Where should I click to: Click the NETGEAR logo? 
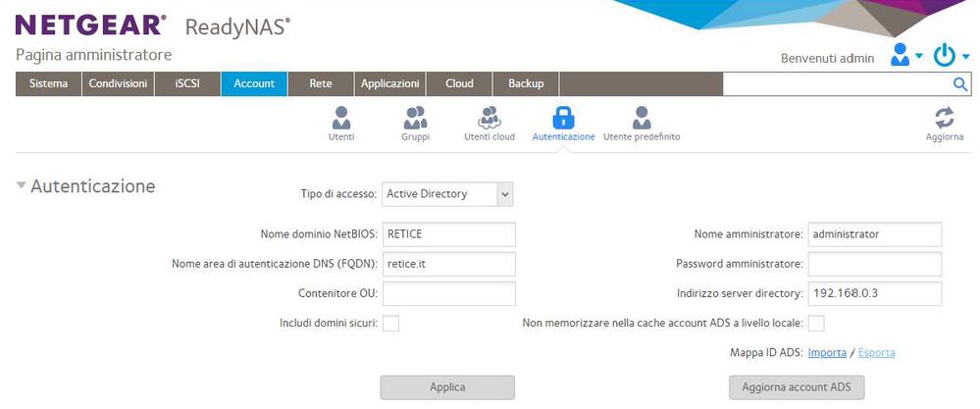(x=91, y=26)
